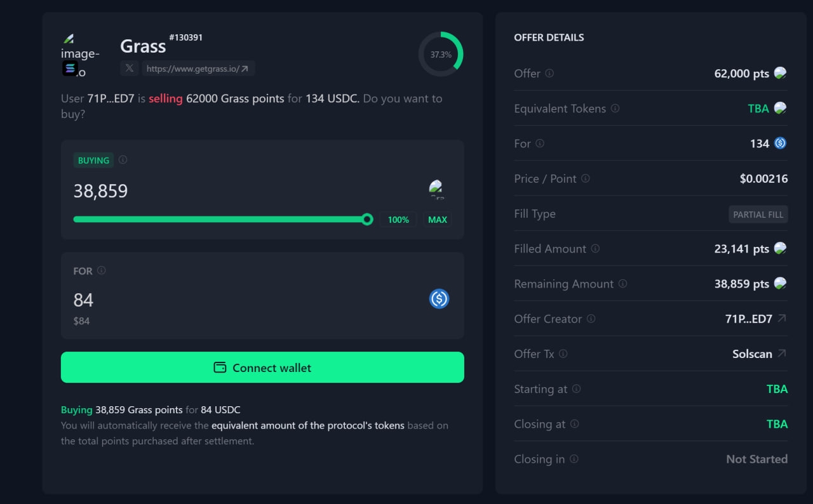Click the info icon beside Price / Point
The width and height of the screenshot is (813, 504).
(x=586, y=178)
